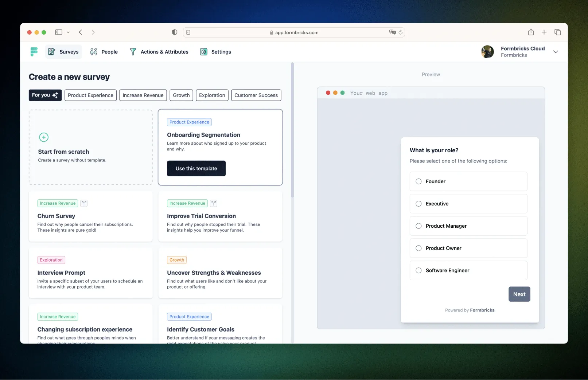Click the preview window green dot

(x=342, y=93)
